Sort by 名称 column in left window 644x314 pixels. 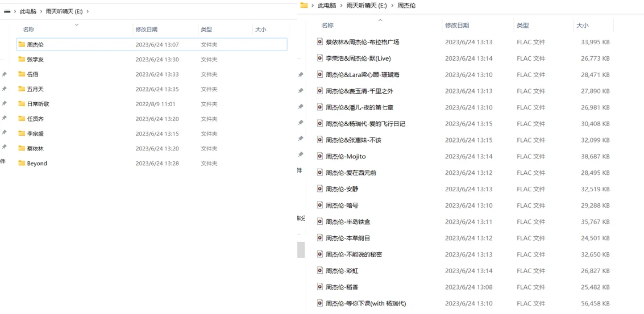coord(29,30)
